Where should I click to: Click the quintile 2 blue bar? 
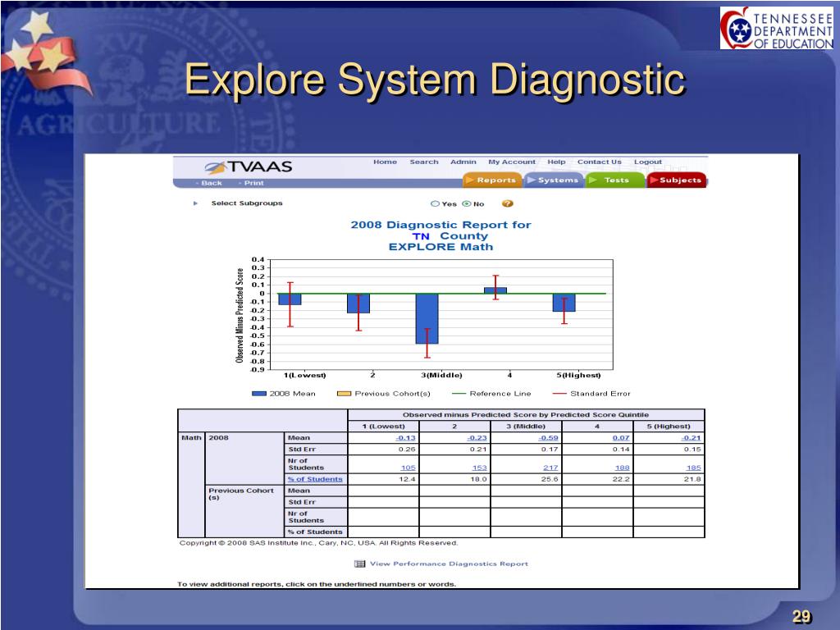click(358, 304)
